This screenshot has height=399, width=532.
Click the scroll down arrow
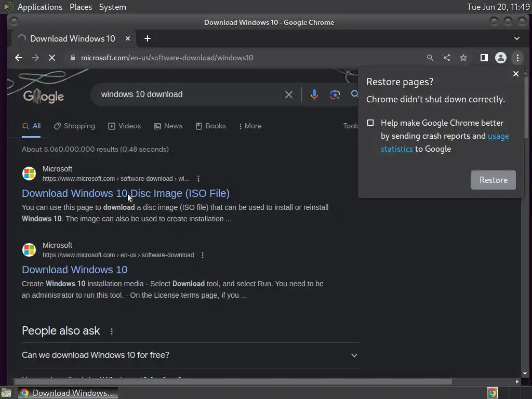(525, 374)
